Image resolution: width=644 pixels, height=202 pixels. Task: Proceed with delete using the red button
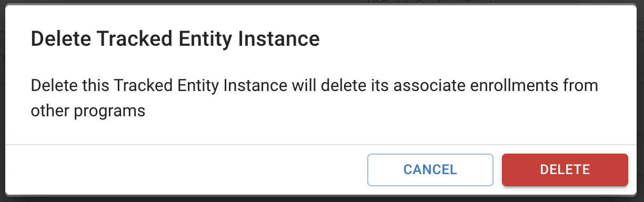click(565, 170)
